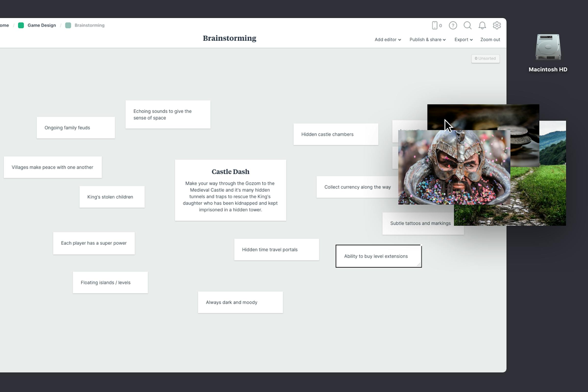Click the Zoom out button
Screen dimensions: 588x392
coord(490,39)
